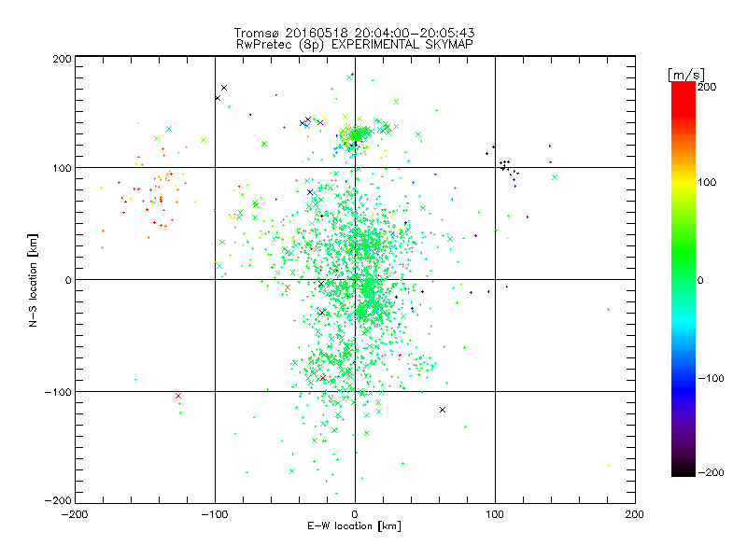
Task: Click the '100' label of the color bar
Action: [707, 182]
